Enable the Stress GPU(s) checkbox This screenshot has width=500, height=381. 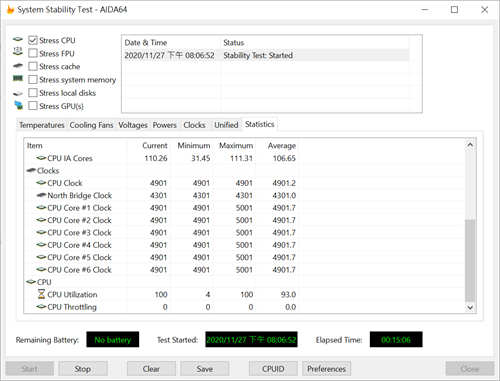coord(33,106)
